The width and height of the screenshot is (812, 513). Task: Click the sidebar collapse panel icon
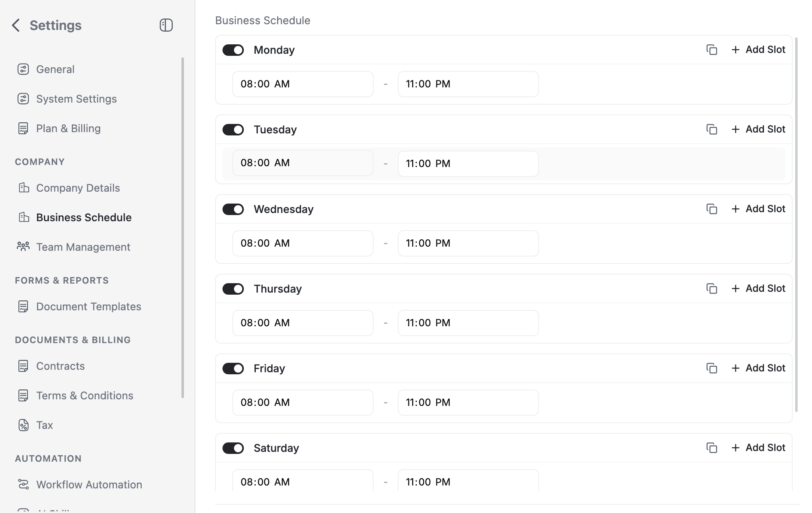click(x=166, y=25)
